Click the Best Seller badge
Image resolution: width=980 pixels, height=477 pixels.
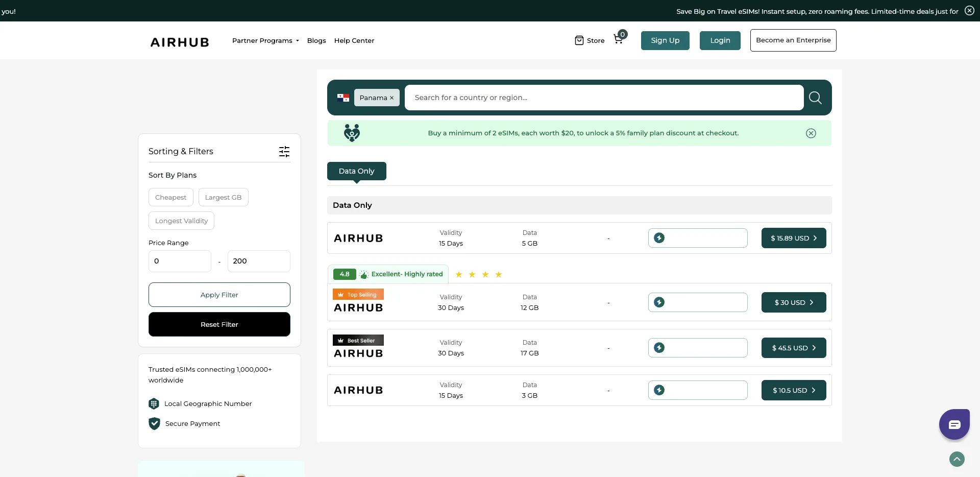[x=358, y=340]
